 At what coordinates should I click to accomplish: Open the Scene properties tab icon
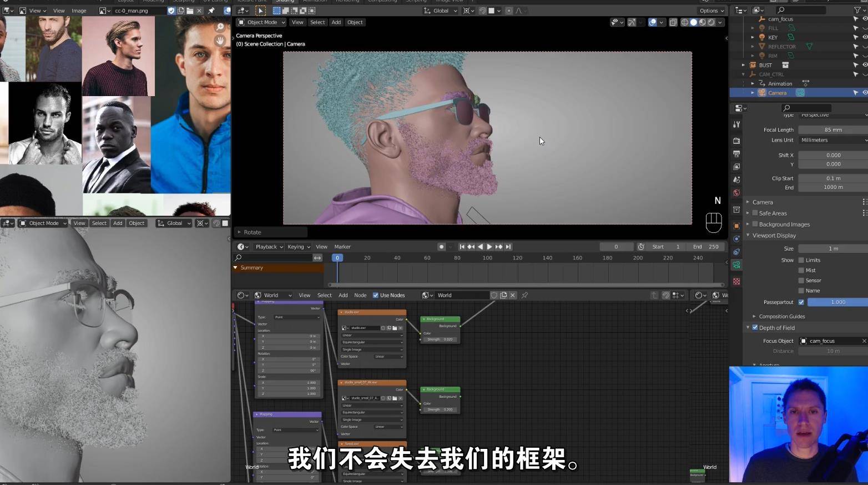(736, 180)
